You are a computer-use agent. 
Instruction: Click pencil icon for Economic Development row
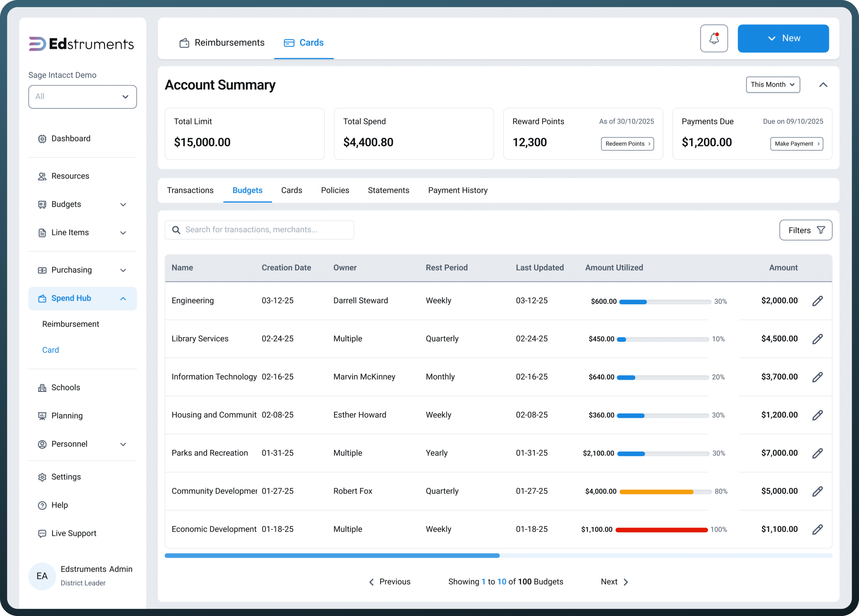tap(817, 529)
